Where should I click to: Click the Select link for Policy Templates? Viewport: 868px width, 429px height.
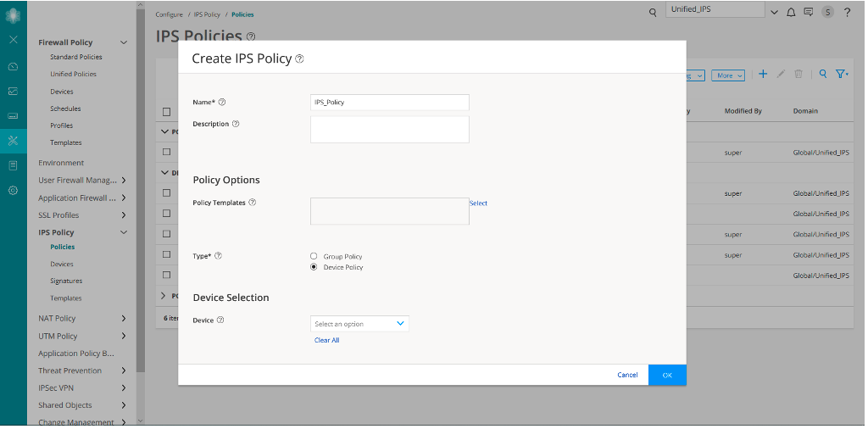click(478, 203)
